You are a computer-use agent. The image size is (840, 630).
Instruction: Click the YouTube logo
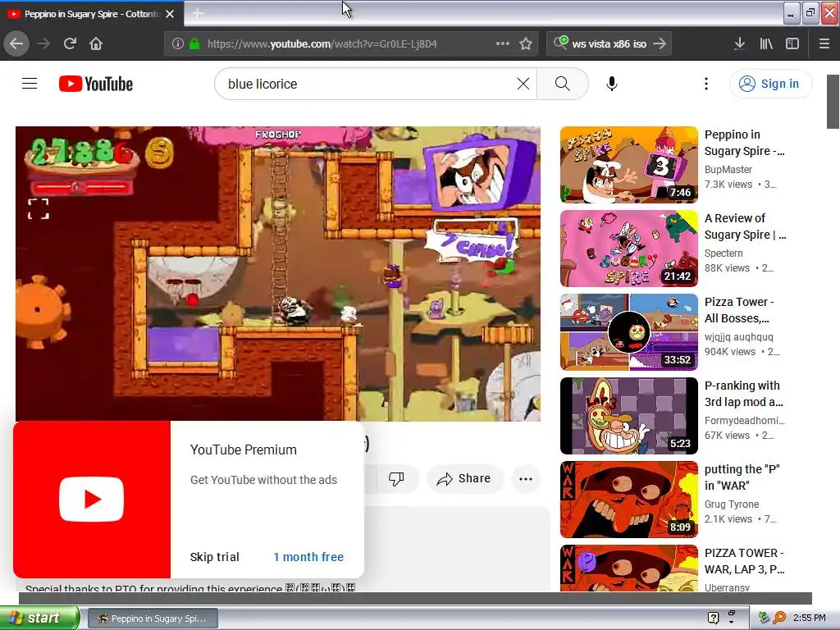click(96, 84)
